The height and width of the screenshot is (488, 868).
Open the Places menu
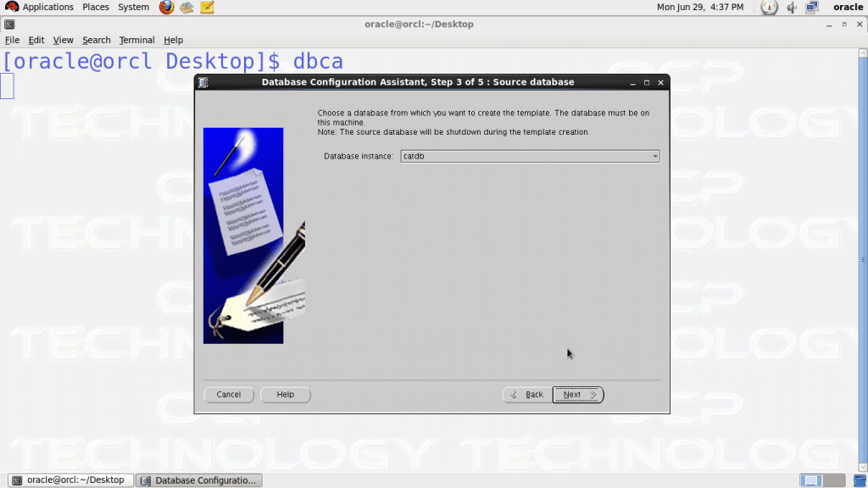(95, 7)
